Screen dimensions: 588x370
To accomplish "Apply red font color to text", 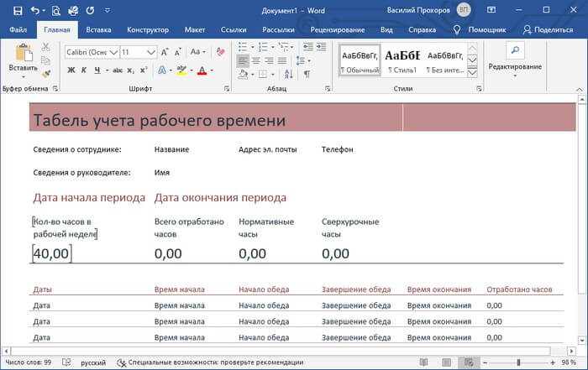I will (202, 70).
